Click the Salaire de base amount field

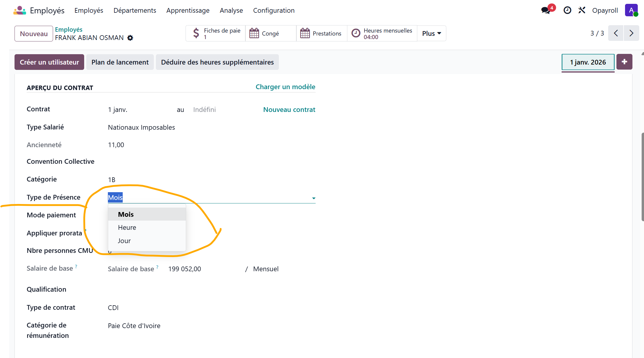pyautogui.click(x=185, y=269)
